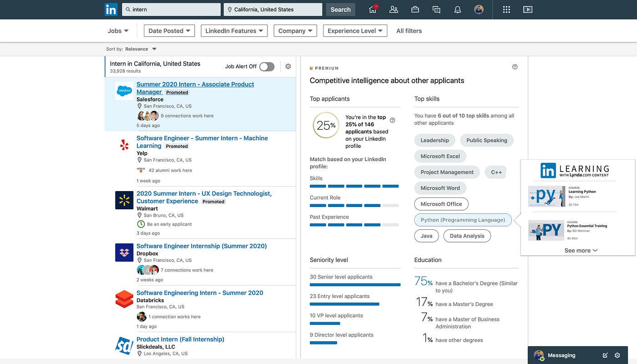Select the Microsoft Excel skill pill
This screenshot has height=364, width=637.
(440, 156)
